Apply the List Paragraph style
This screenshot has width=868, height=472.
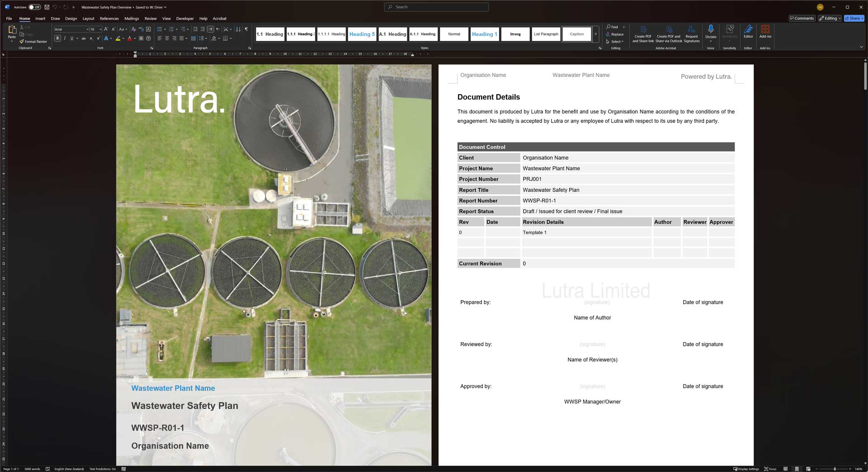click(x=546, y=34)
